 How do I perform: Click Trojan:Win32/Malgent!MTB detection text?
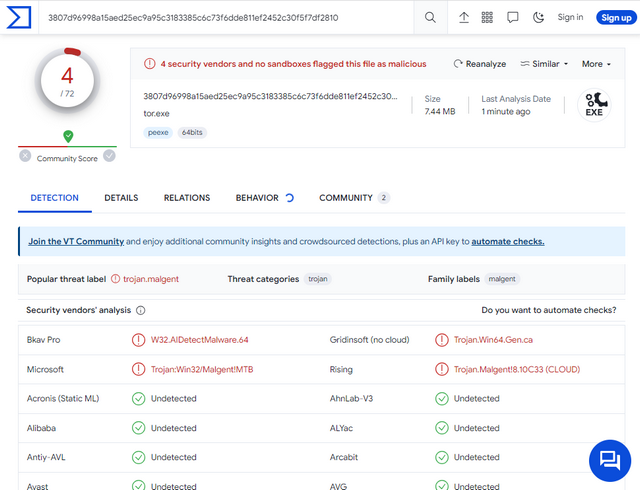click(x=202, y=369)
